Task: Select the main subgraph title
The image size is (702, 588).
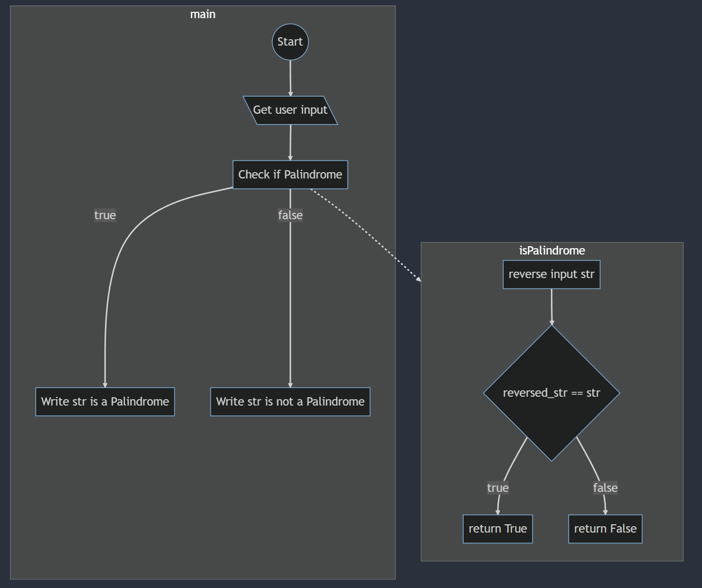Action: pos(203,14)
